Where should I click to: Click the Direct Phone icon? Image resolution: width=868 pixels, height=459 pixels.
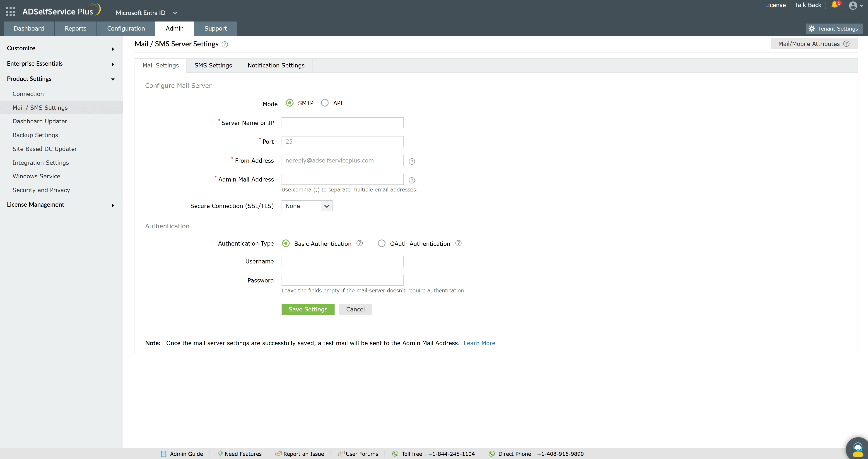(x=492, y=454)
